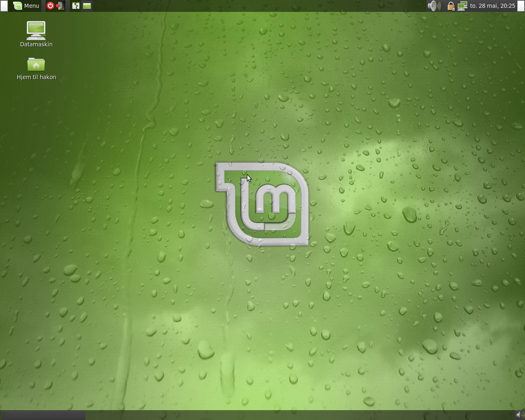This screenshot has width=525, height=420.
Task: Click the padlock update manager tray icon
Action: pos(451,6)
